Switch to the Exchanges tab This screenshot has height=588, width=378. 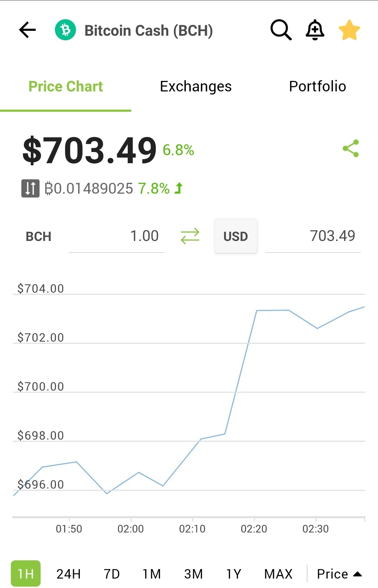click(196, 87)
